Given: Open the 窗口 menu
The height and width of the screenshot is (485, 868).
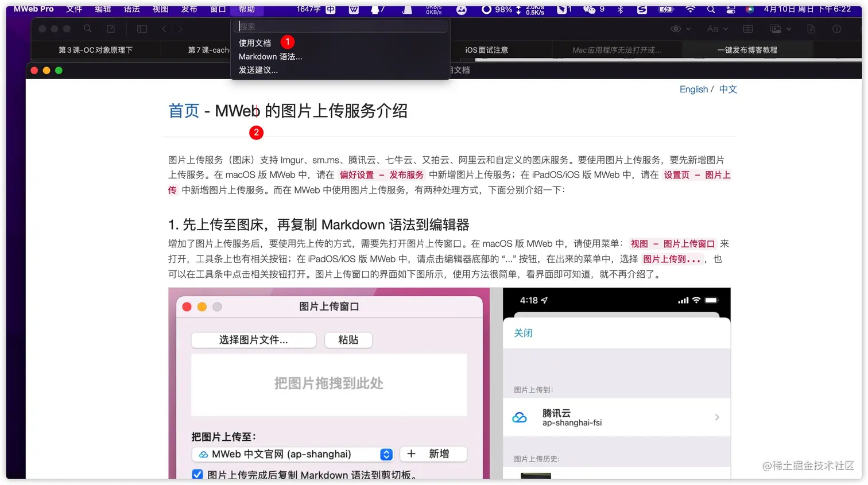Looking at the screenshot, I should click(218, 9).
